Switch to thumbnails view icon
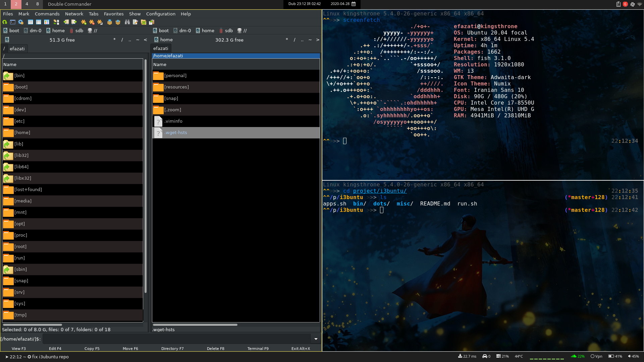Viewport: 644px width, 362px height. (47, 22)
